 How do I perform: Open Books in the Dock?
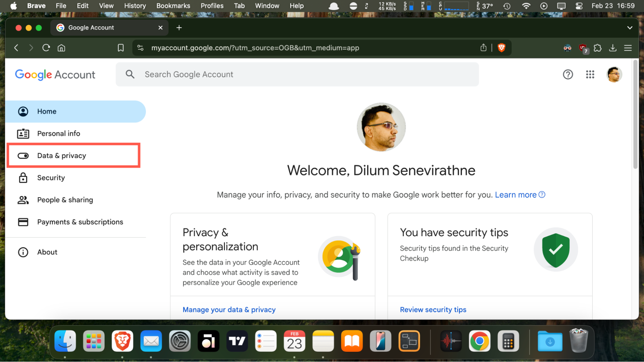click(352, 341)
